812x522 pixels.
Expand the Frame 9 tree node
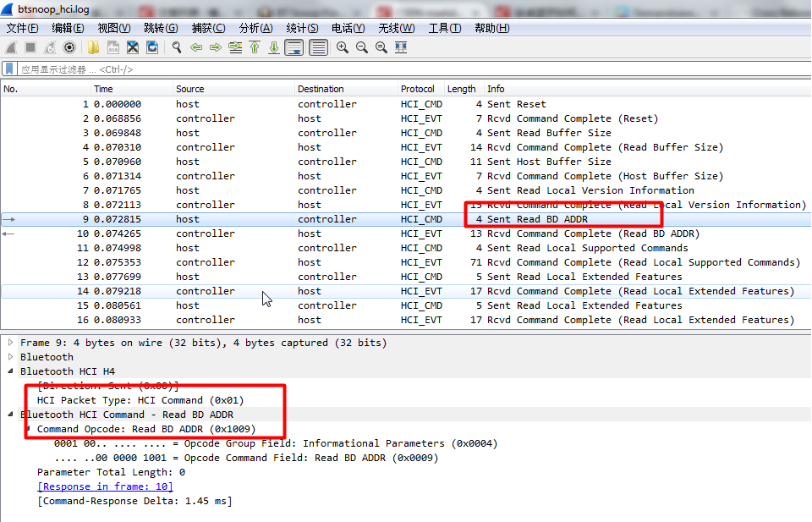coord(10,343)
